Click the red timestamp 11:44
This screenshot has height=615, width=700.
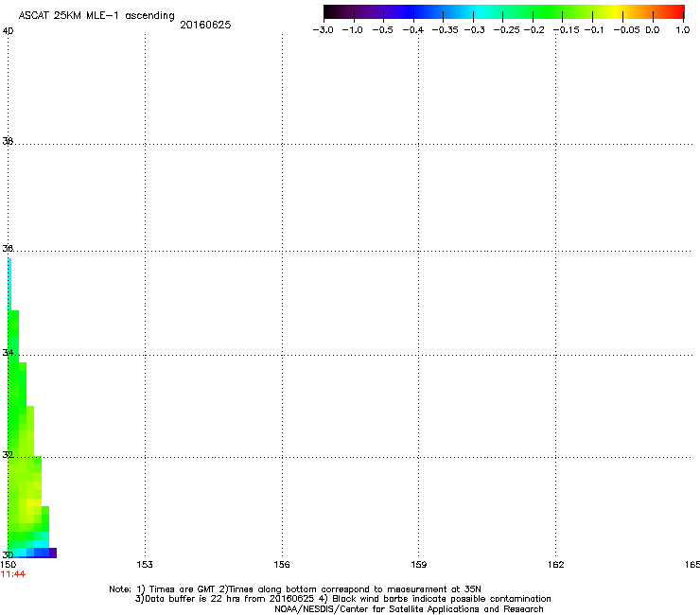point(13,574)
